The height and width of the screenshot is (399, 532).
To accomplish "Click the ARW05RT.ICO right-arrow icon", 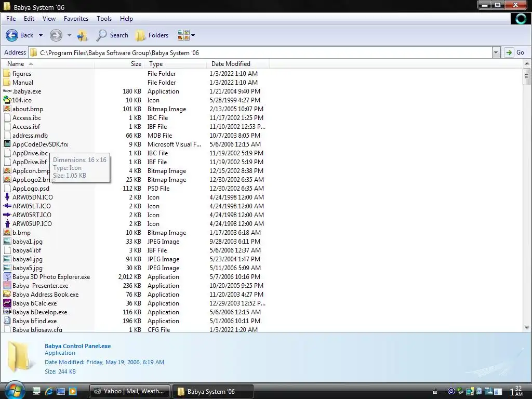I will point(7,215).
